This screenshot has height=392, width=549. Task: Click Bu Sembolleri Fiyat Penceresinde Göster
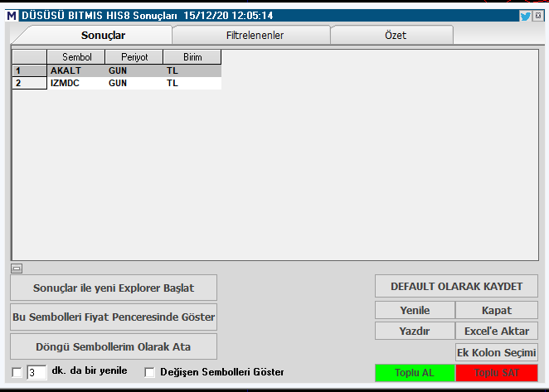114,317
